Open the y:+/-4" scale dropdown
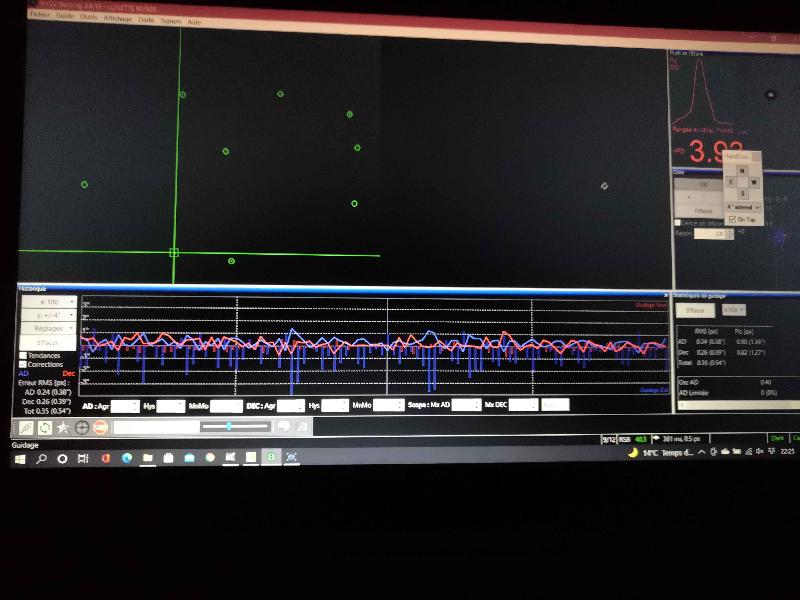The image size is (800, 600). (49, 315)
